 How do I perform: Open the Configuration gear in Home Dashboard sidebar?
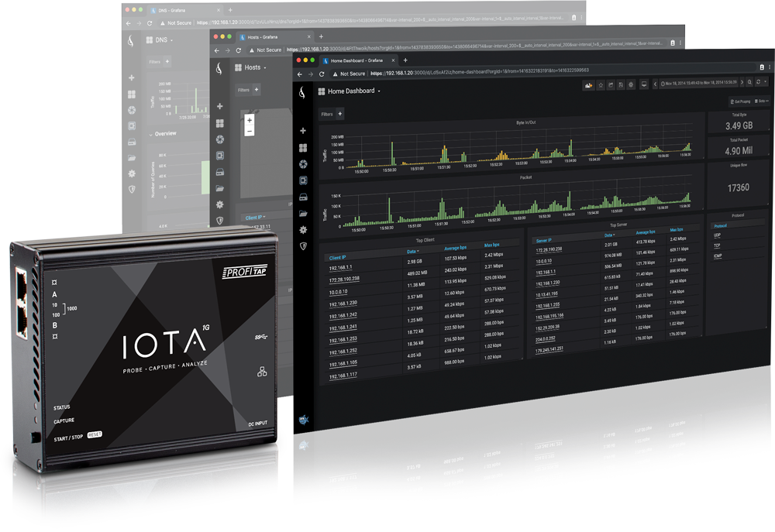(x=303, y=230)
